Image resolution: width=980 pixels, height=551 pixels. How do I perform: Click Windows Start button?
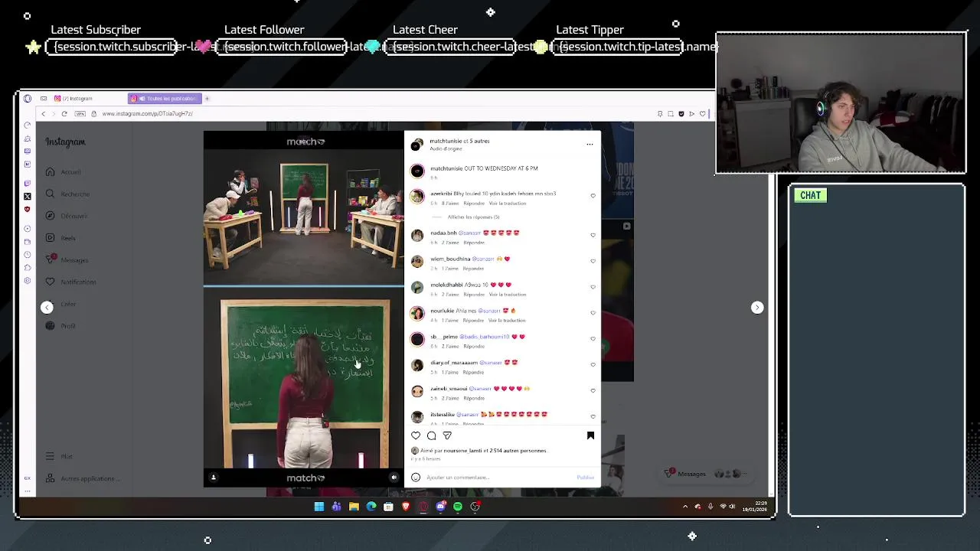point(318,507)
